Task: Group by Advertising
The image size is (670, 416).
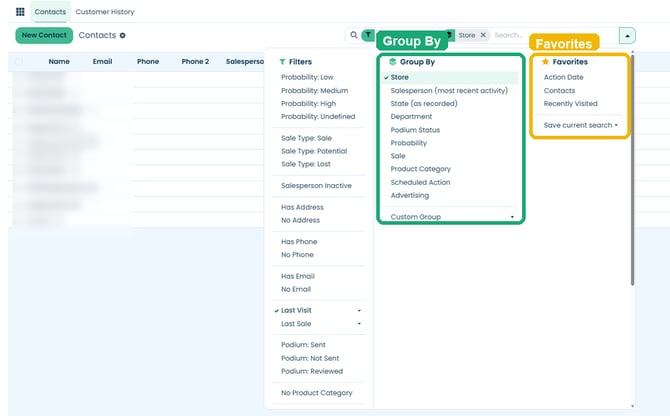Action: 409,195
